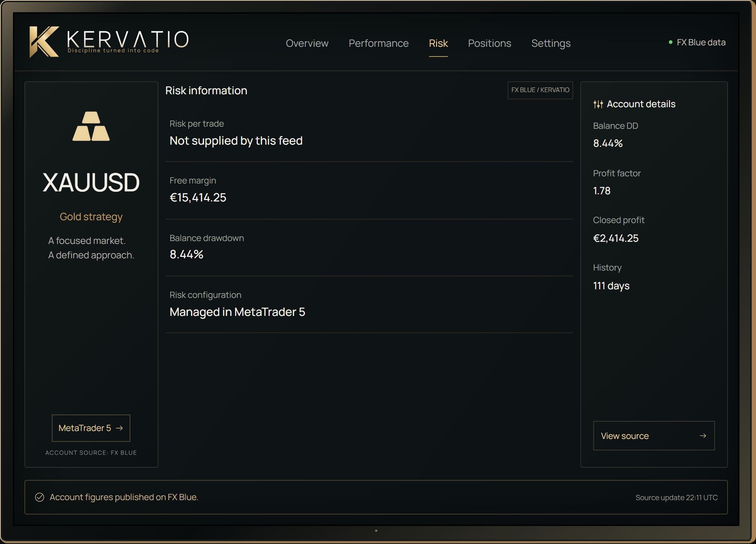Click 'Discipline turned into code' slogan

(113, 51)
